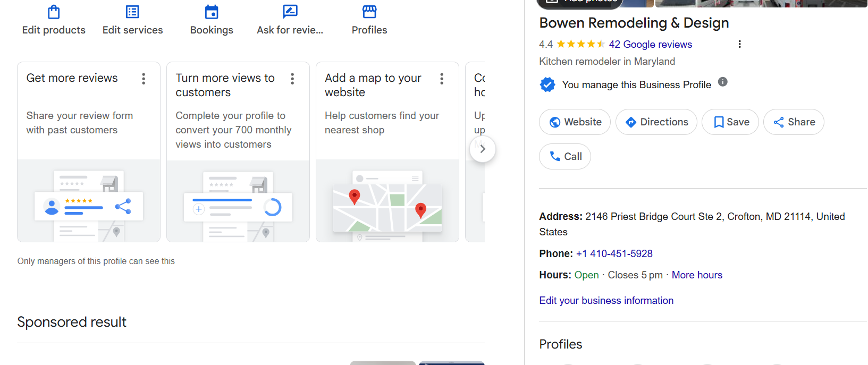Click the 4.4 rating number
The width and height of the screenshot is (868, 365).
(546, 45)
